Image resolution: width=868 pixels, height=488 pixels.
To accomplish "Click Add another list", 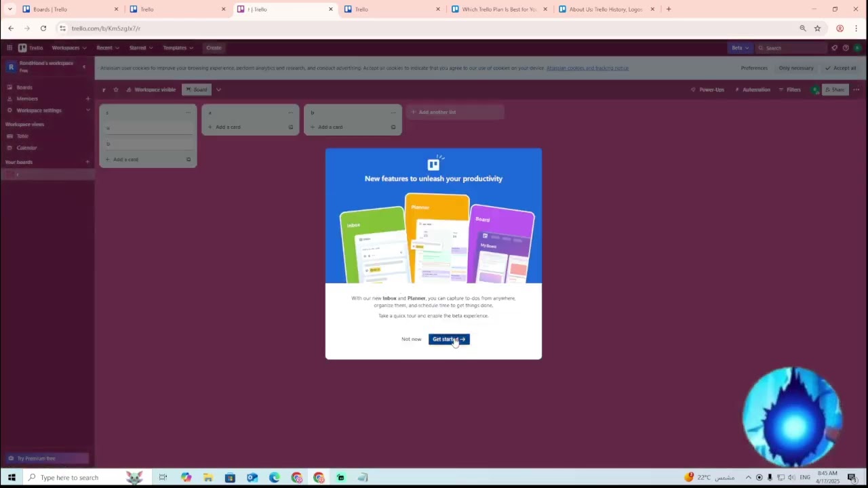I will (x=455, y=112).
